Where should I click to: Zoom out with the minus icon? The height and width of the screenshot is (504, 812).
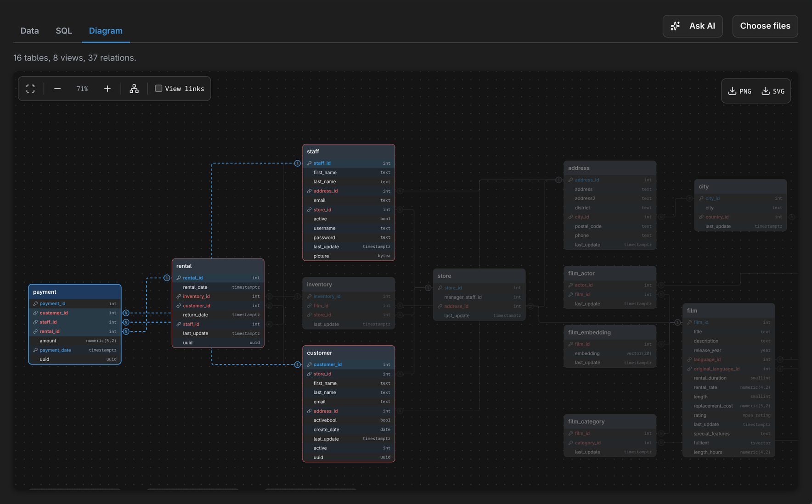point(57,89)
